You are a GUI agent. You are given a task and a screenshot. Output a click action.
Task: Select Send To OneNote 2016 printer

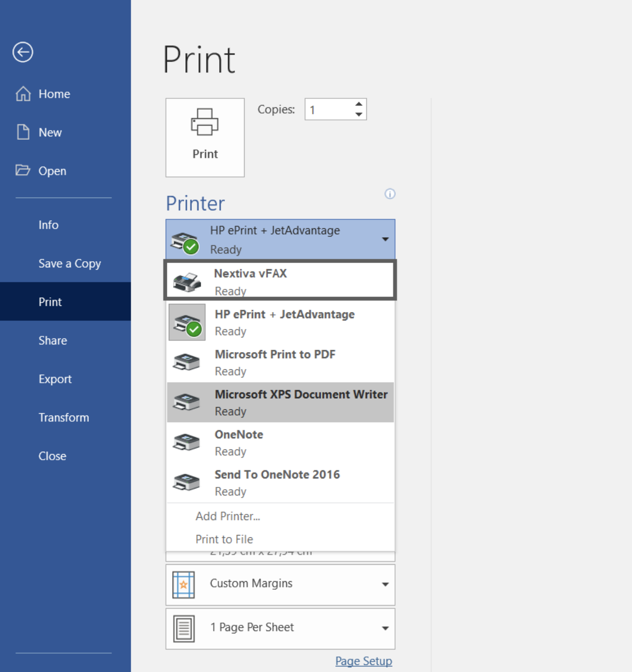(x=280, y=482)
